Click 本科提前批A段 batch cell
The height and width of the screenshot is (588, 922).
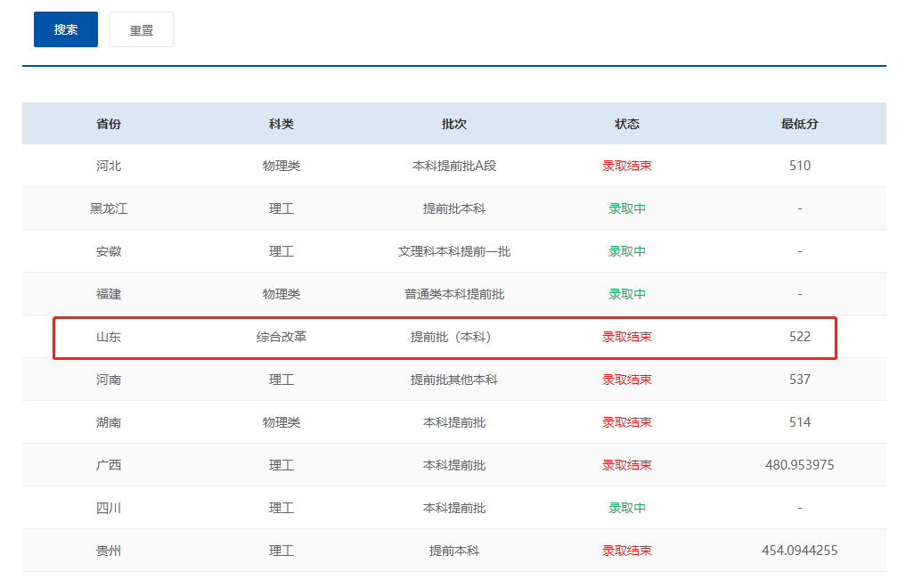[x=454, y=166]
